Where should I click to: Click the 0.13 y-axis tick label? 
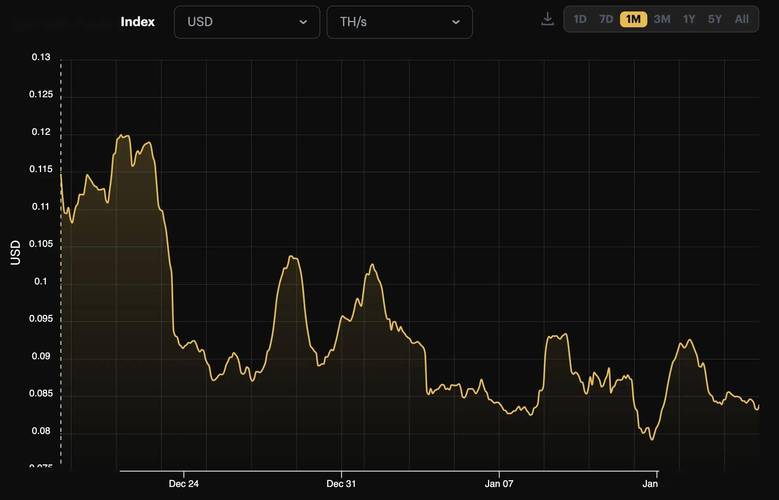pyautogui.click(x=41, y=57)
